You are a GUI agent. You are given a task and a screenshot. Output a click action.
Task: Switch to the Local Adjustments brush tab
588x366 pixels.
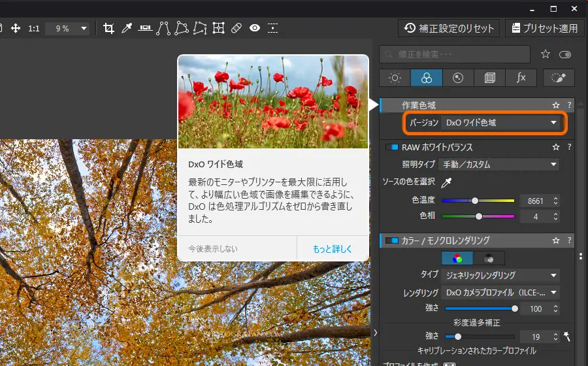coord(559,78)
